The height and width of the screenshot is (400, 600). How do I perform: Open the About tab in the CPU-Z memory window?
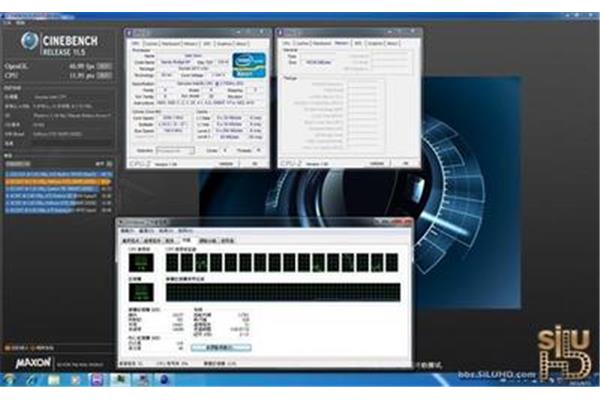(x=392, y=43)
